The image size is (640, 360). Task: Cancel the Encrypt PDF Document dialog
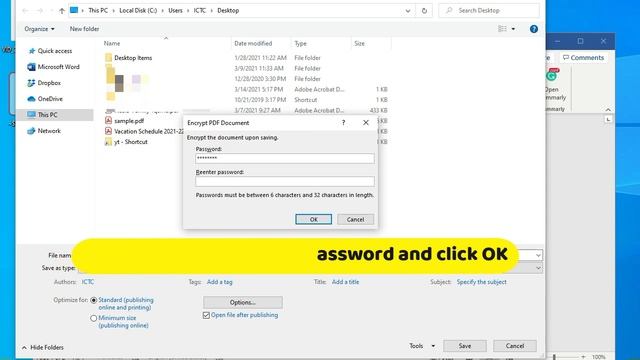[355, 219]
